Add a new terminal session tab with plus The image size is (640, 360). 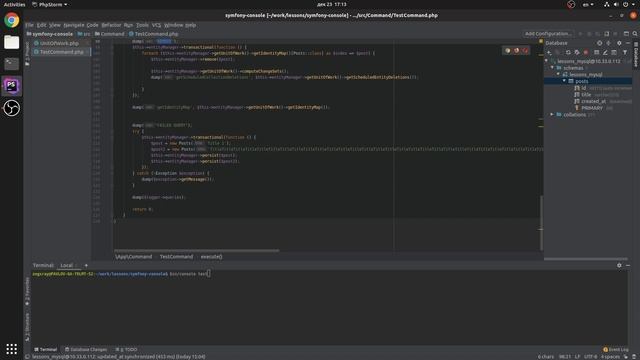(86, 265)
